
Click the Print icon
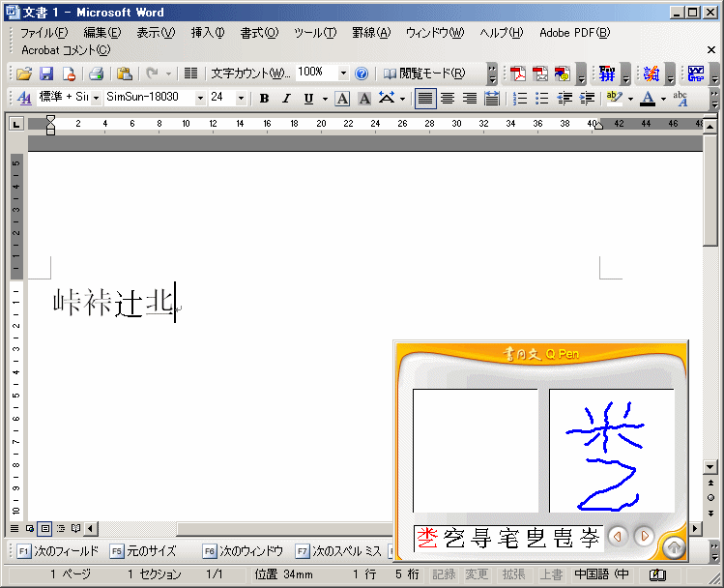click(x=97, y=73)
